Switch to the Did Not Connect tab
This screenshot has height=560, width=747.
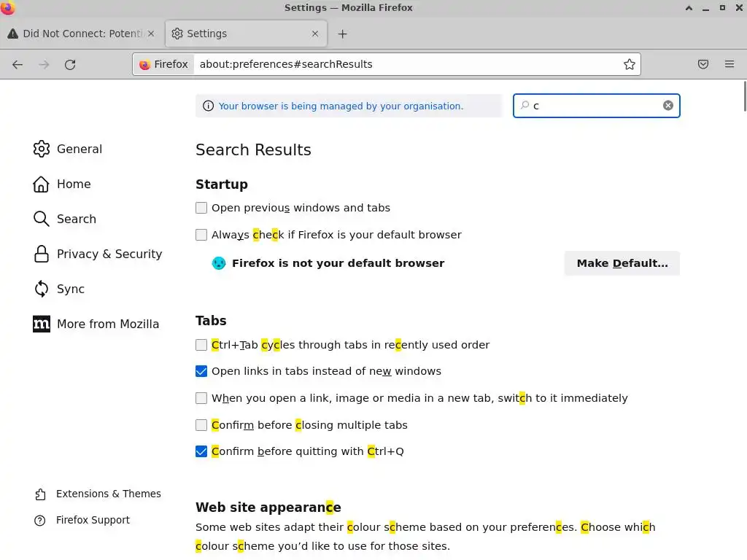point(80,34)
